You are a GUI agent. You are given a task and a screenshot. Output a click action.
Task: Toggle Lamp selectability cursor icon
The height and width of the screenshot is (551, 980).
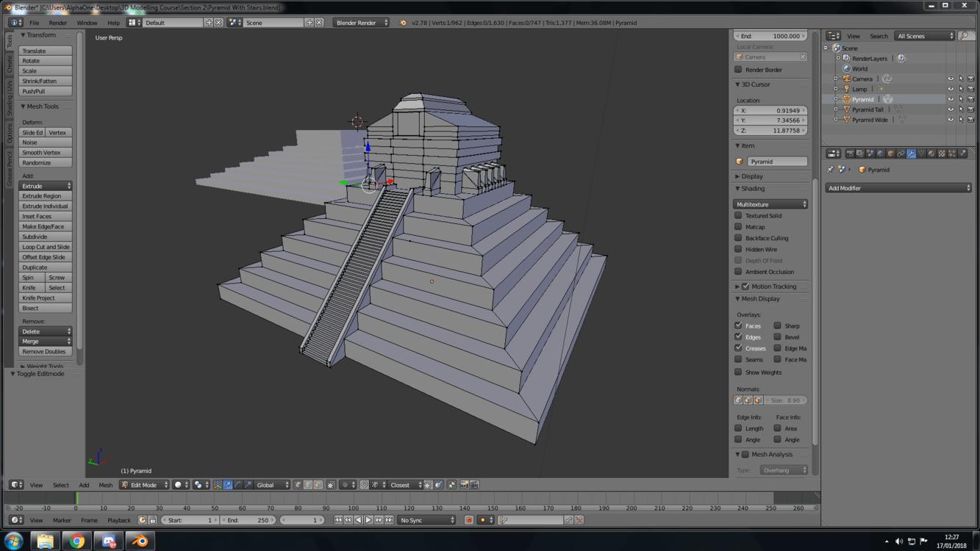pyautogui.click(x=961, y=89)
